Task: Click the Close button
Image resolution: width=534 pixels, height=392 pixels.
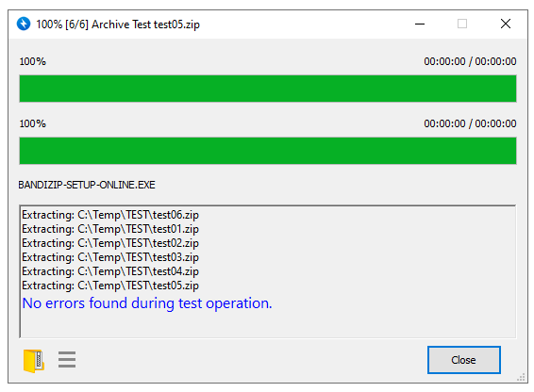Action: click(x=464, y=360)
